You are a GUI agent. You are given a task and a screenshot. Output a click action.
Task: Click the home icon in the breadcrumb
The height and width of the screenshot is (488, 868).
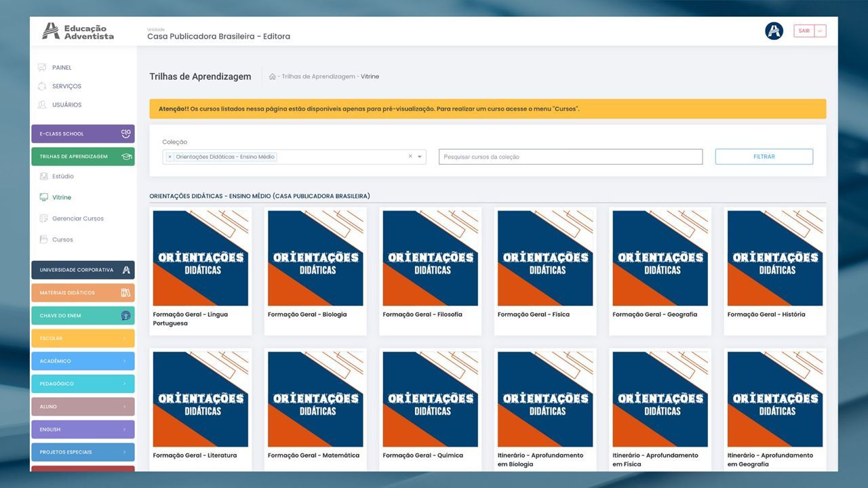tap(272, 77)
